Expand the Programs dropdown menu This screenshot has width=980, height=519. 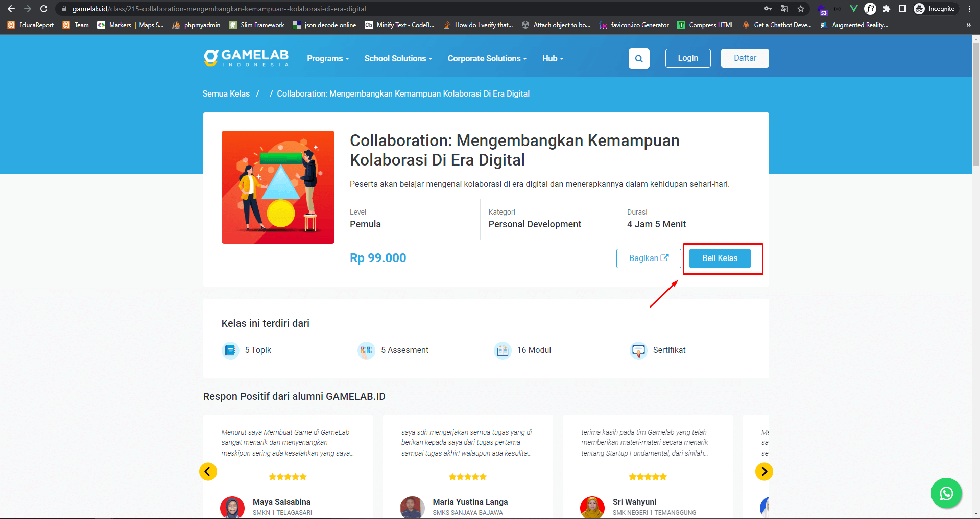328,58
